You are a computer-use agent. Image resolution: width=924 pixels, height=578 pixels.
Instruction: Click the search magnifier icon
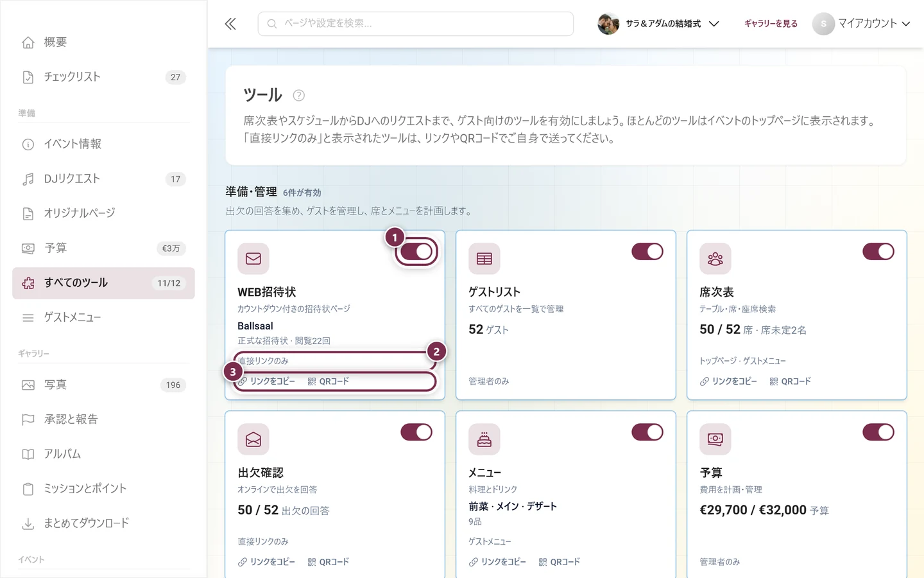click(x=272, y=24)
